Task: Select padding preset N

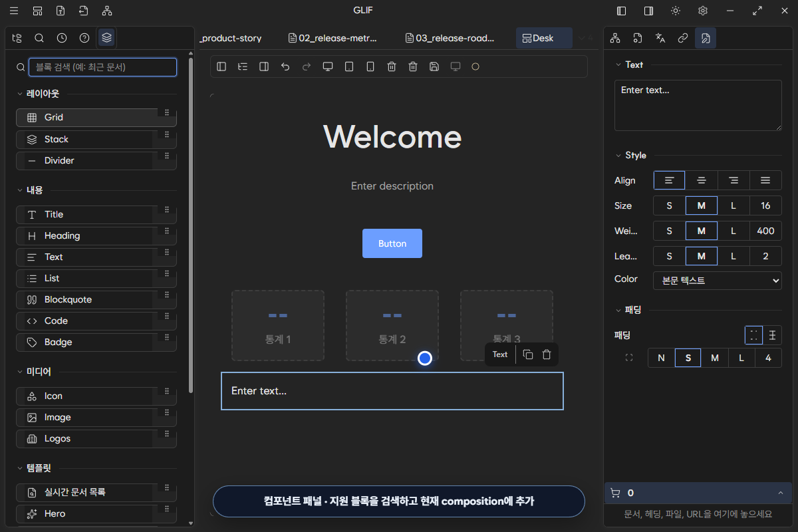Action: [x=661, y=358]
